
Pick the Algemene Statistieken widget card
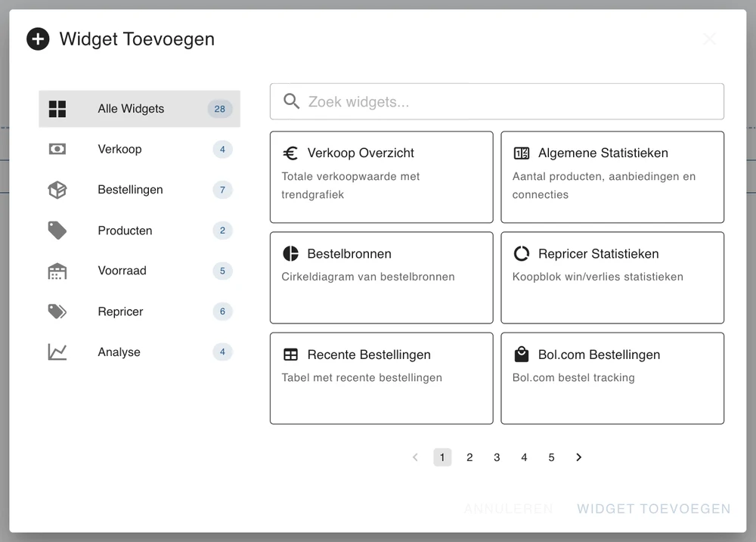coord(612,177)
